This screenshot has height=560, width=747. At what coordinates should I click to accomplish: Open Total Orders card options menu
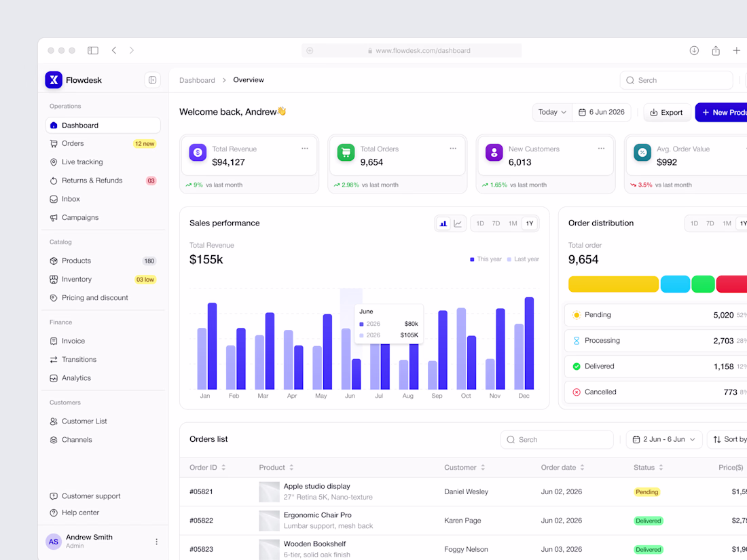(453, 149)
